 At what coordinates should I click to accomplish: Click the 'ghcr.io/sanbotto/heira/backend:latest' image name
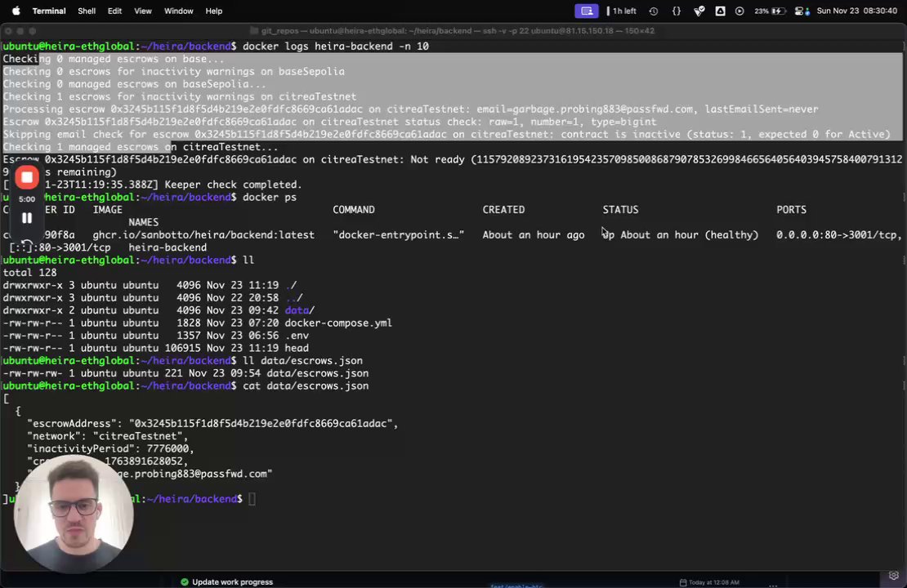pos(203,234)
